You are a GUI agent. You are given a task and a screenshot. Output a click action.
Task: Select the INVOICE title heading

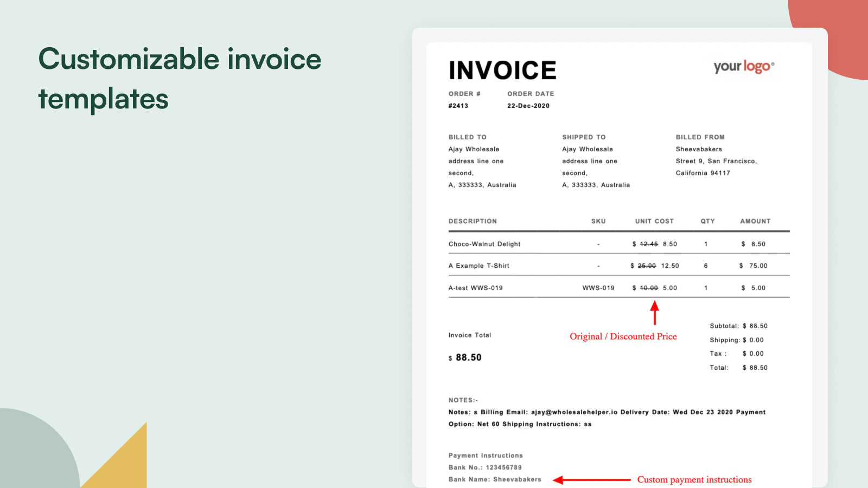point(502,70)
